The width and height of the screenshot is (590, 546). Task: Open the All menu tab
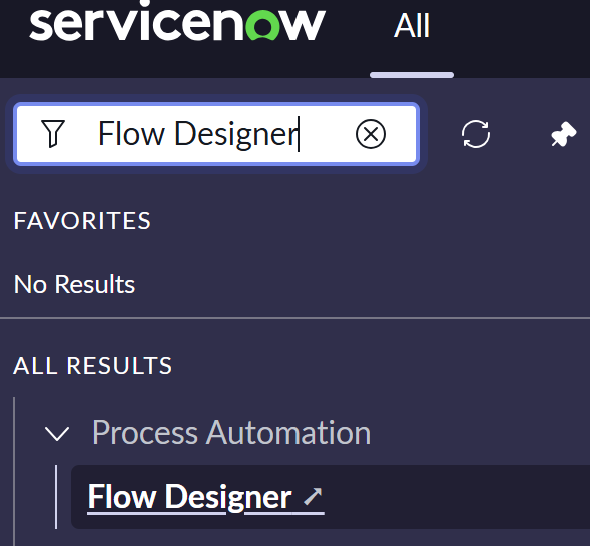(x=412, y=26)
